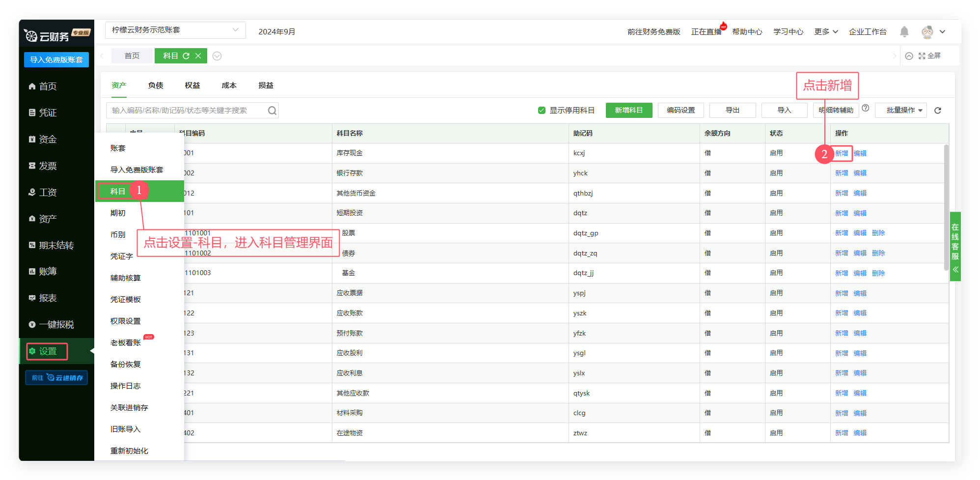
Task: Open the 批量操作 dropdown
Action: click(x=900, y=111)
